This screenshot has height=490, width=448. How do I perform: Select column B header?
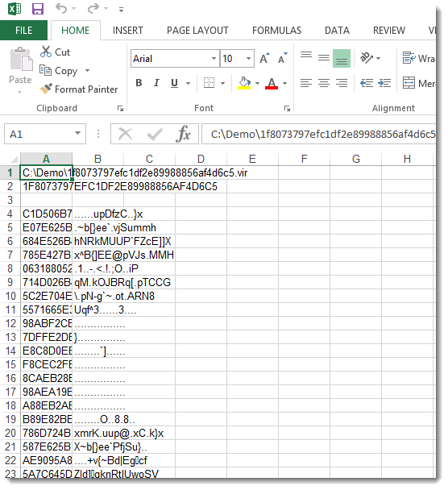tap(97, 159)
